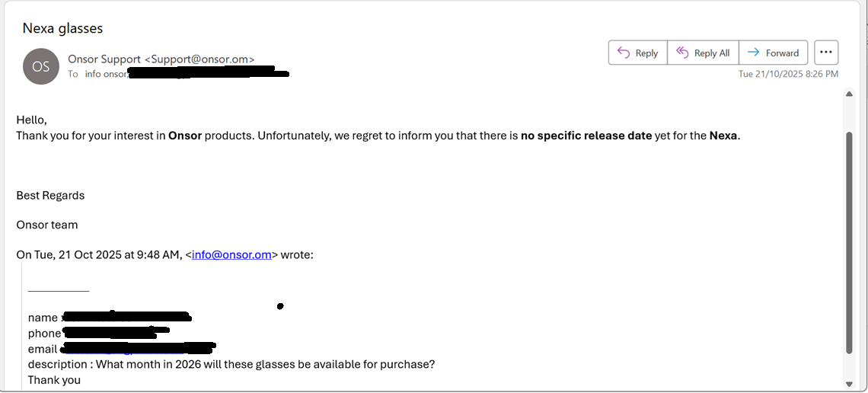Click the bold word "Nexa" in body
This screenshot has width=868, height=393.
tap(723, 136)
